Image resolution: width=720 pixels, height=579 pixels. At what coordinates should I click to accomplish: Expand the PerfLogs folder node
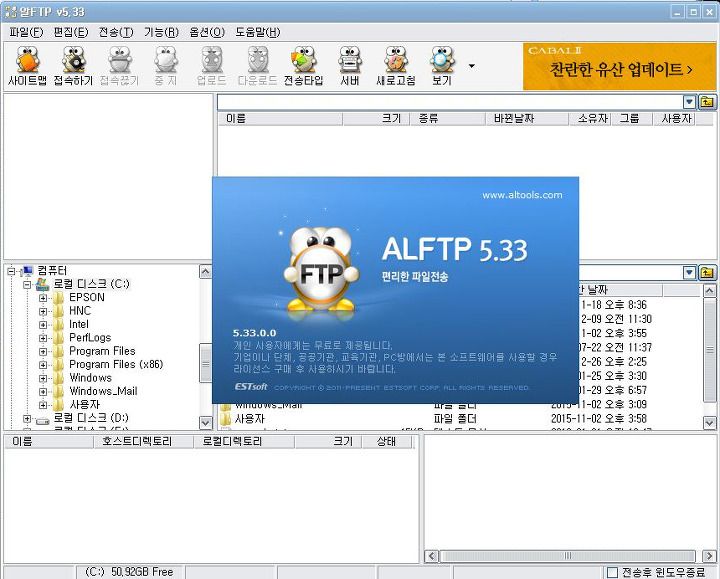pyautogui.click(x=43, y=338)
